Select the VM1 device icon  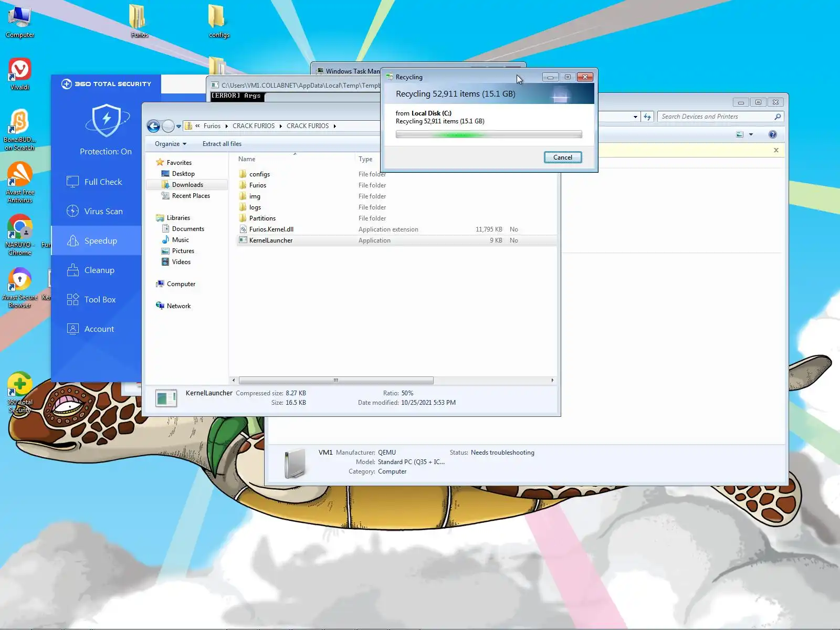[295, 463]
